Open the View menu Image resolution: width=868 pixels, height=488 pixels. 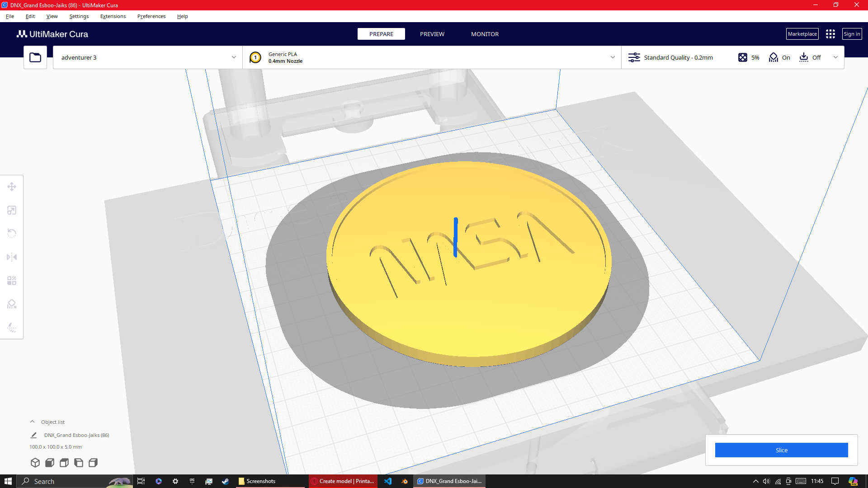pos(52,16)
